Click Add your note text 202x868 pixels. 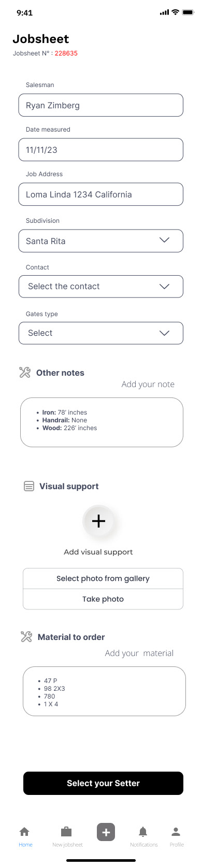click(148, 384)
